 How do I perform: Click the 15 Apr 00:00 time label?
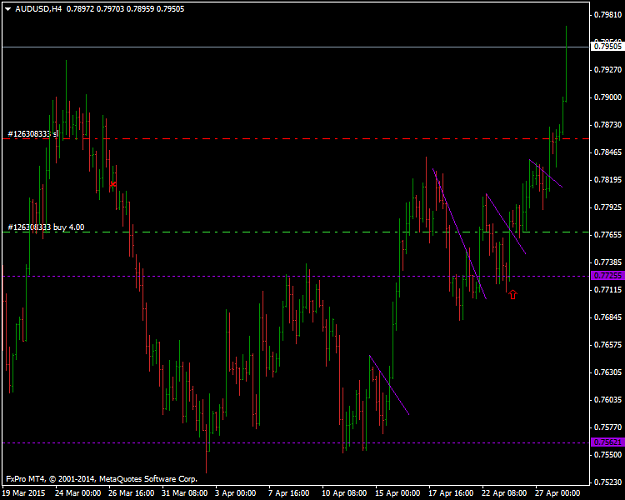click(x=397, y=493)
